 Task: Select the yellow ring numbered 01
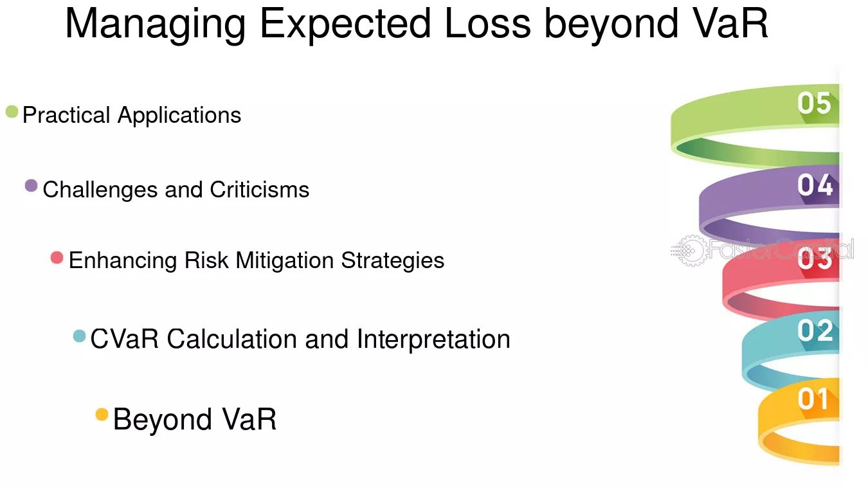(799, 421)
